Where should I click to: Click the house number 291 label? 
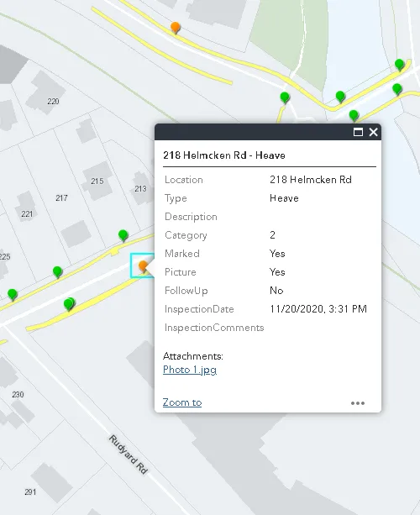click(30, 492)
